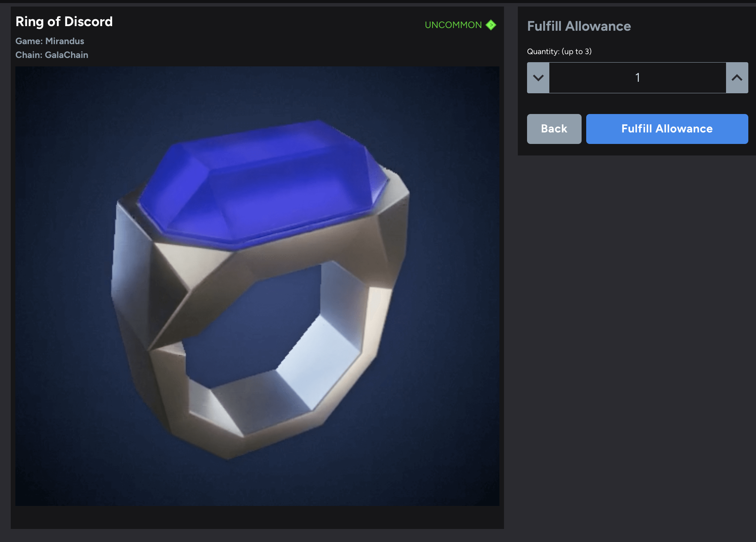The height and width of the screenshot is (542, 756).
Task: Click the Chain: GalaChain label
Action: click(x=51, y=55)
